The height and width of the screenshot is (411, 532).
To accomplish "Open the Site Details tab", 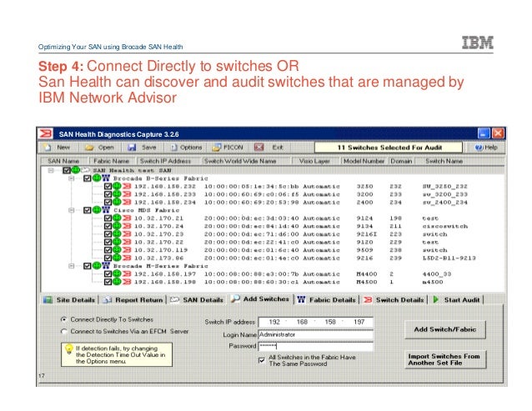I will pos(69,300).
